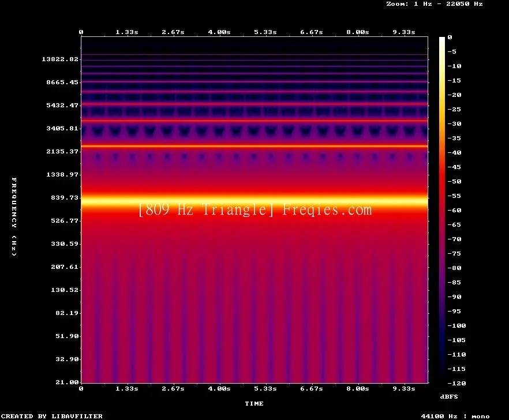Select the -50 dBFS scale label
509x420 pixels.
point(454,181)
